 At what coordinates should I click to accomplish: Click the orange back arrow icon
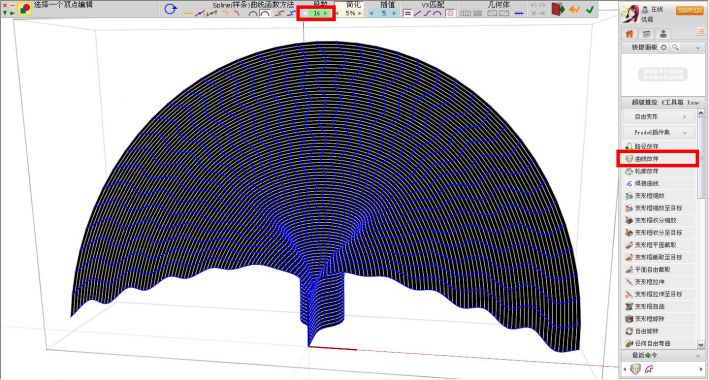click(574, 9)
